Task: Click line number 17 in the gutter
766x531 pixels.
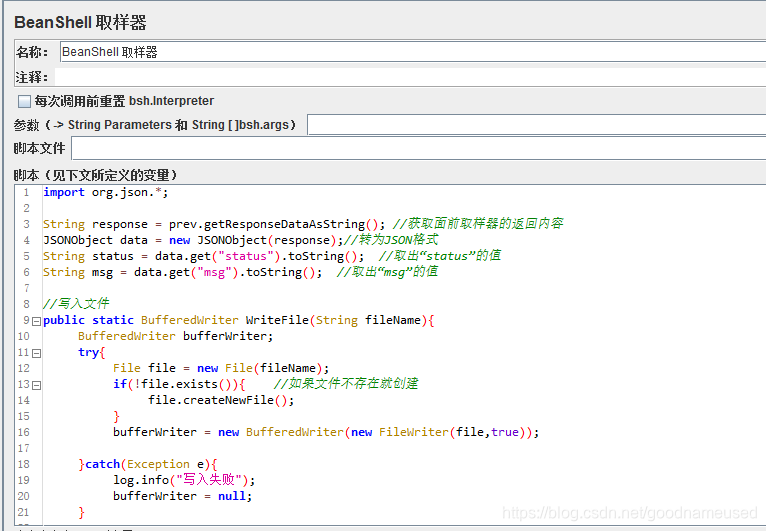Action: coord(23,448)
